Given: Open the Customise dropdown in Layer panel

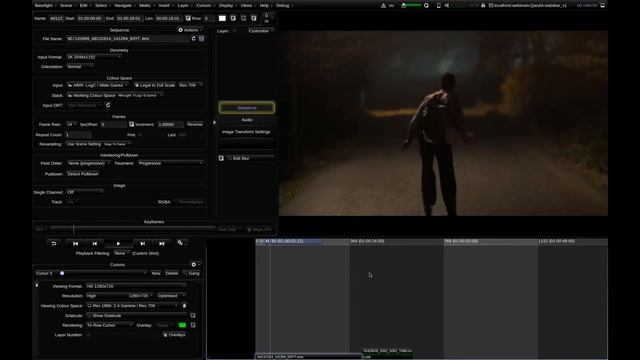Looking at the screenshot, I should [261, 31].
